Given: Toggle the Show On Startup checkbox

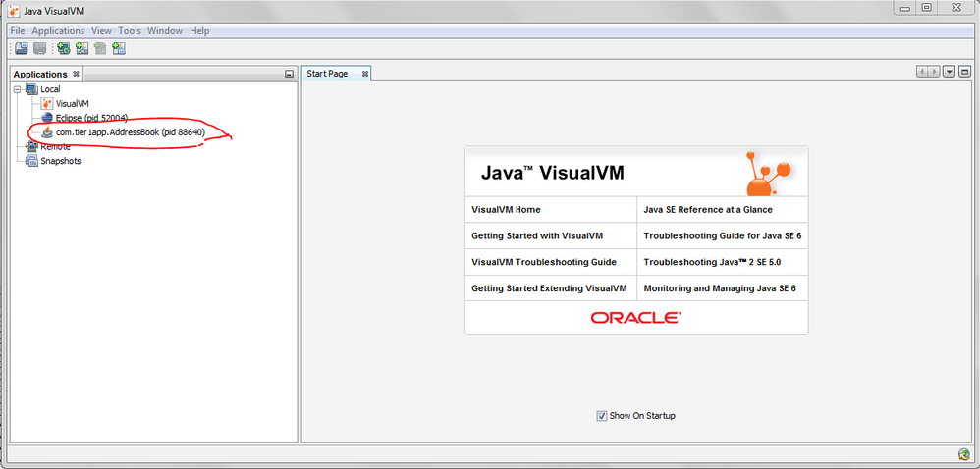Looking at the screenshot, I should [601, 415].
